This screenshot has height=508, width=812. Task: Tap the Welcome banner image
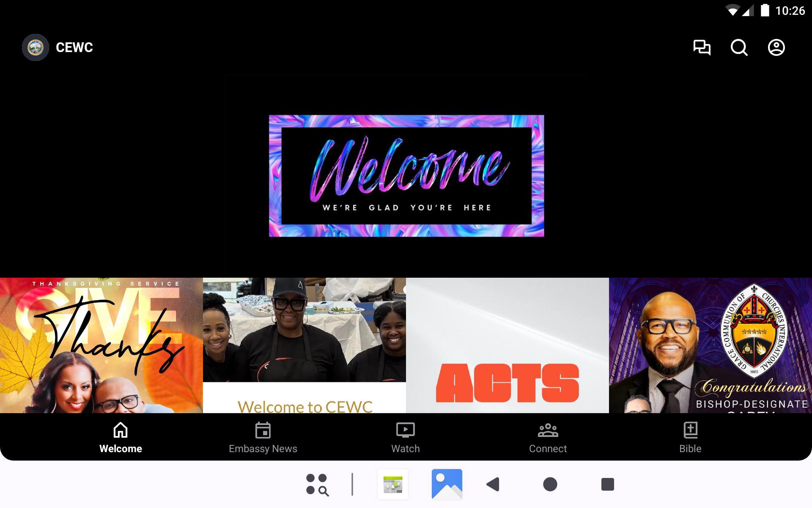click(x=406, y=176)
